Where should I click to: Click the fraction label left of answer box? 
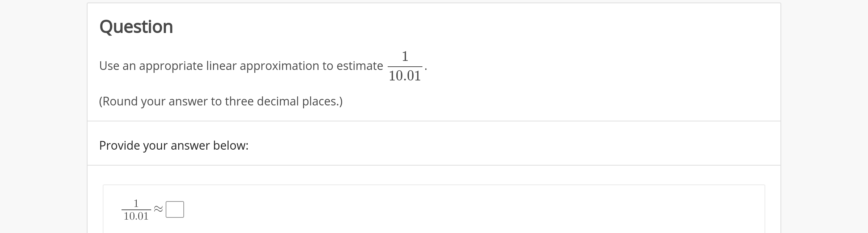point(136,209)
